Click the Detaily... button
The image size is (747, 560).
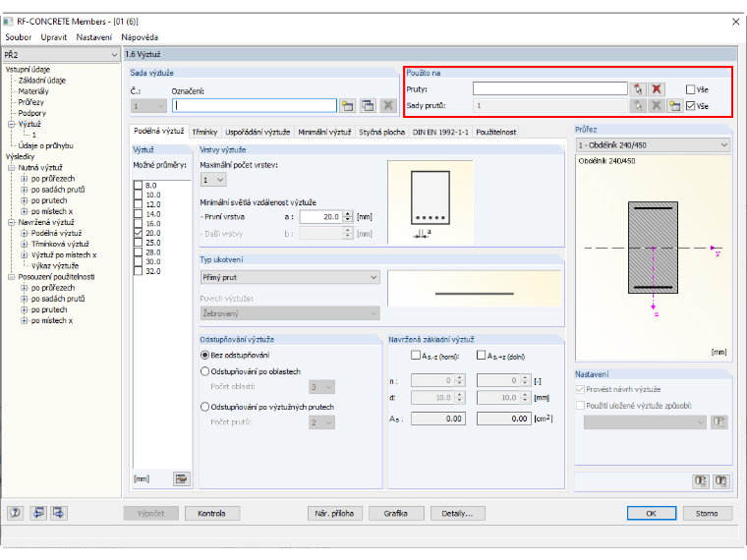point(457,513)
